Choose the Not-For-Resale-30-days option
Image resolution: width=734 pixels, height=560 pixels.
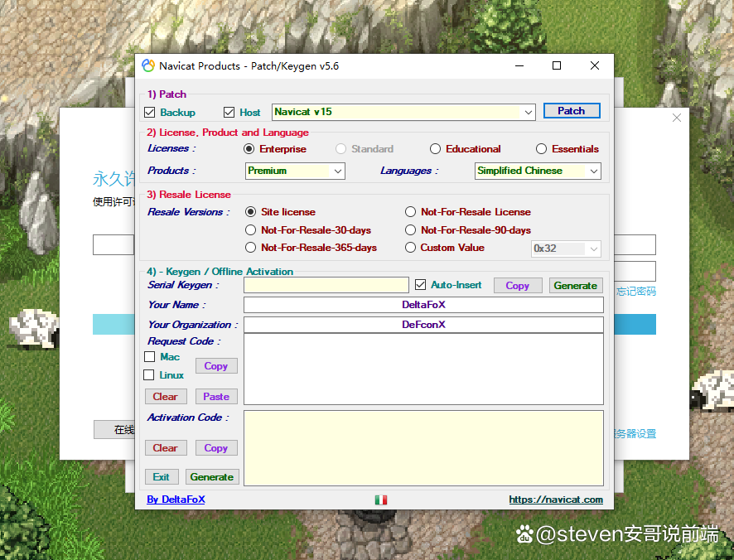point(251,230)
